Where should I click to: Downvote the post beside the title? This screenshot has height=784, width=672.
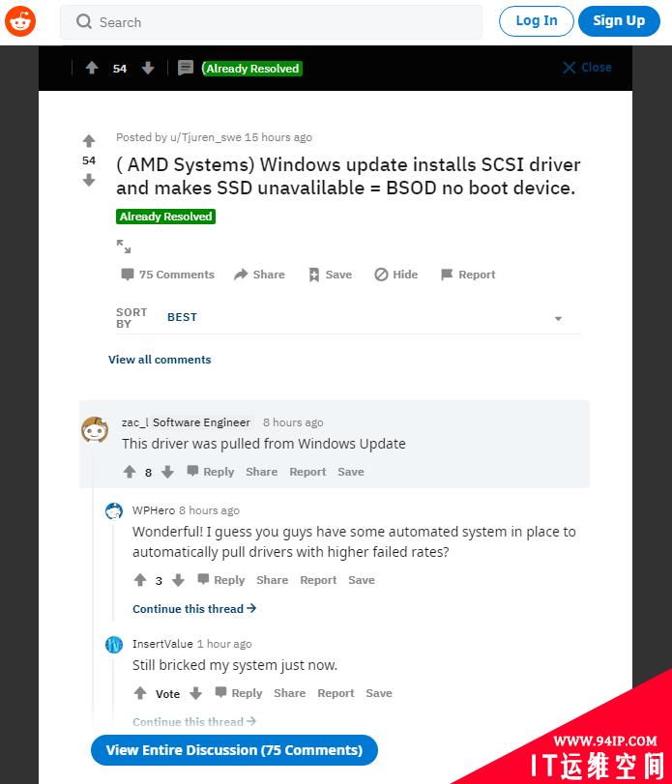89,180
